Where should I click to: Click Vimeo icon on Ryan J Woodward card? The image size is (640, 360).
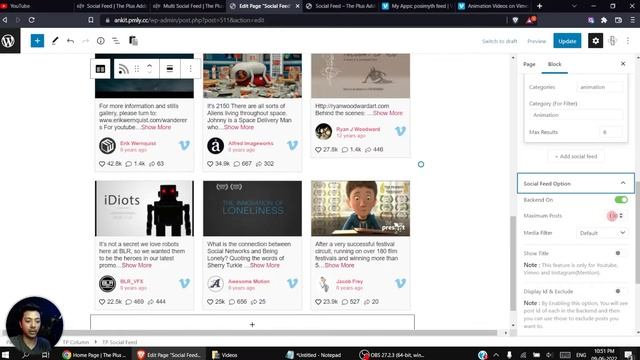400,131
